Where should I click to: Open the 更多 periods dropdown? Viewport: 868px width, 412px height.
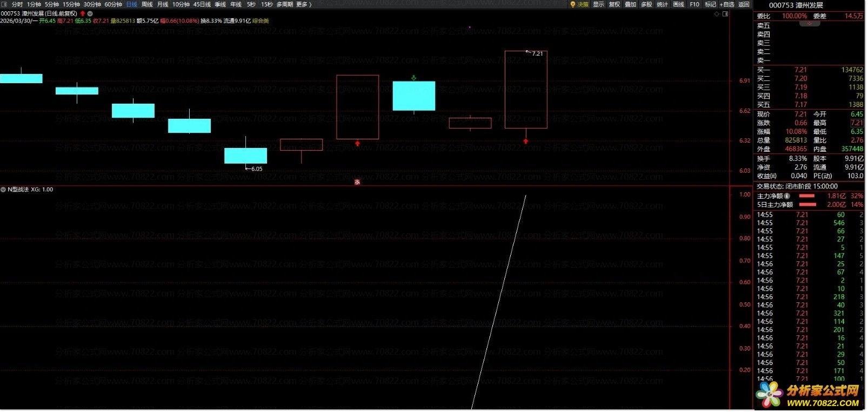[304, 4]
